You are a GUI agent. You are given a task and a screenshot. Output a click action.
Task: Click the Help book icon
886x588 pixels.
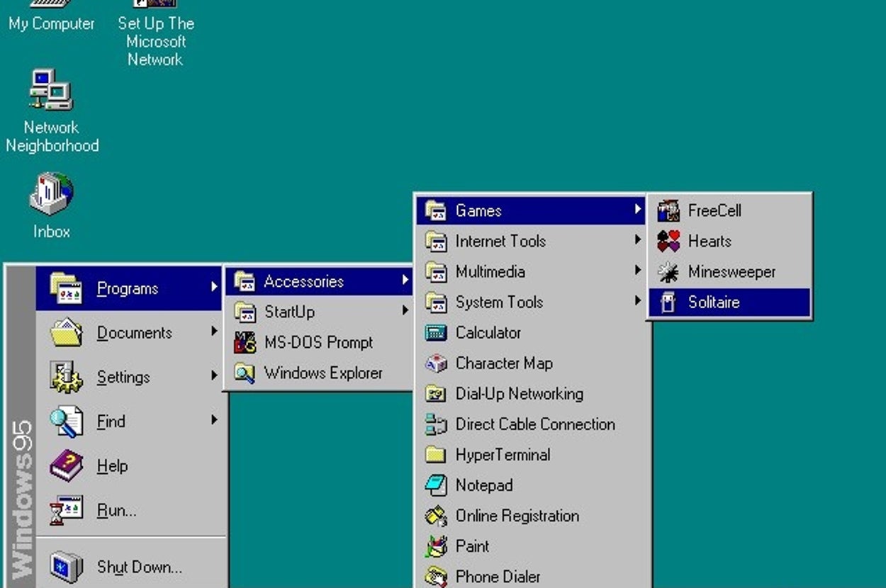(x=67, y=465)
